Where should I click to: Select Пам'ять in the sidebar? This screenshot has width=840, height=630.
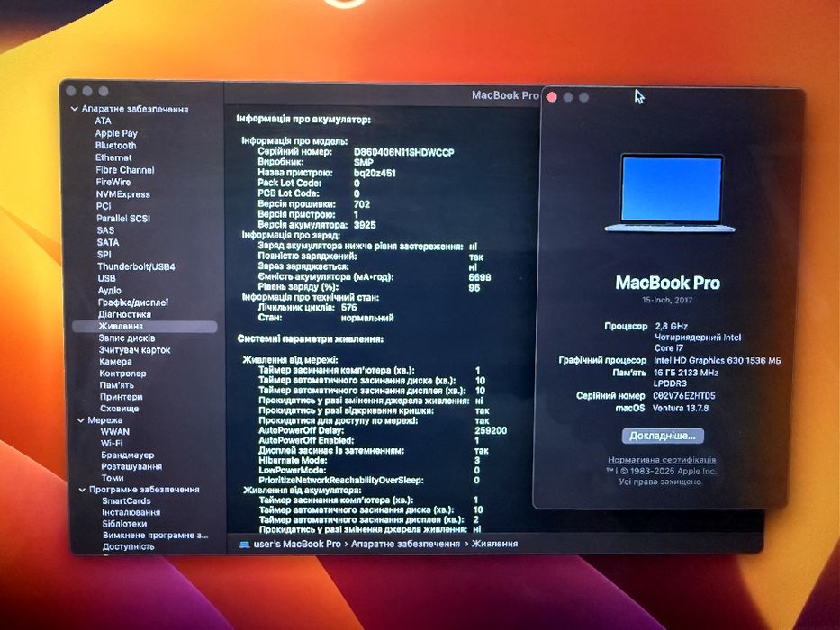coord(117,385)
